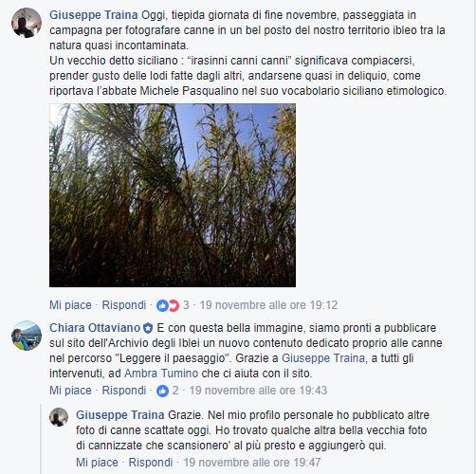Open the 19 novembre alle ore 19:47 timestamp
The height and width of the screenshot is (474, 476).
(252, 463)
